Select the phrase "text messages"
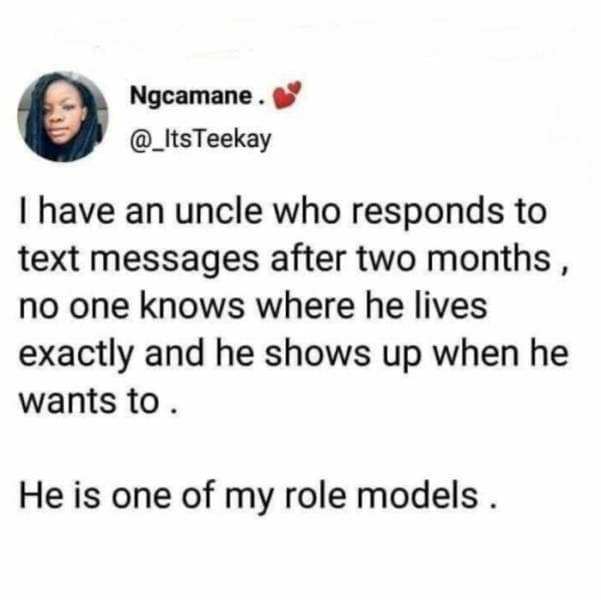 [x=121, y=261]
